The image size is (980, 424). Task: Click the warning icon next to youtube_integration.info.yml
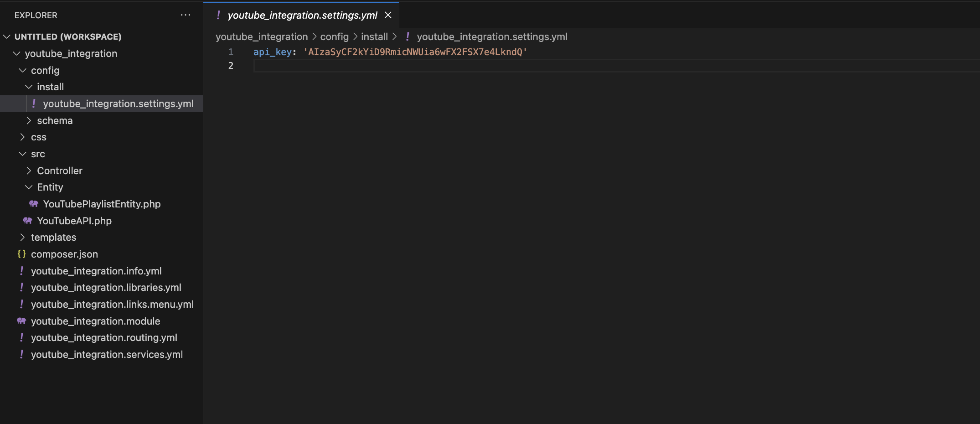tap(21, 271)
